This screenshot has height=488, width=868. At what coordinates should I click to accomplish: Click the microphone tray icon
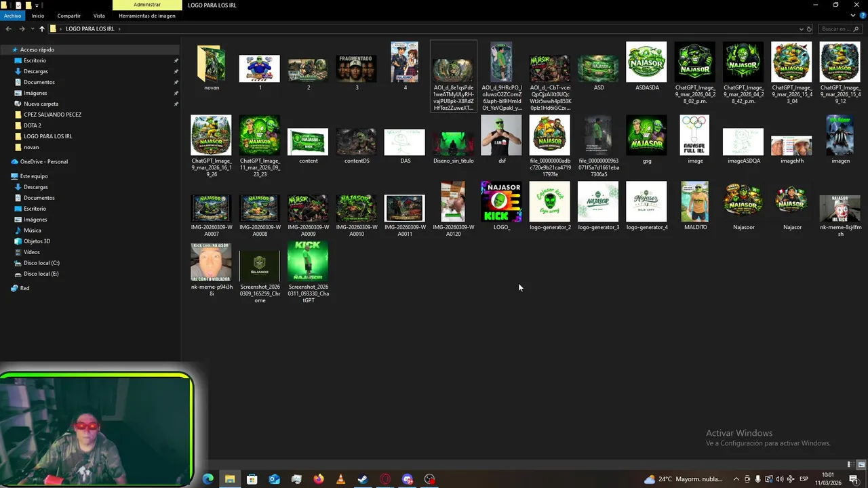[x=757, y=479]
